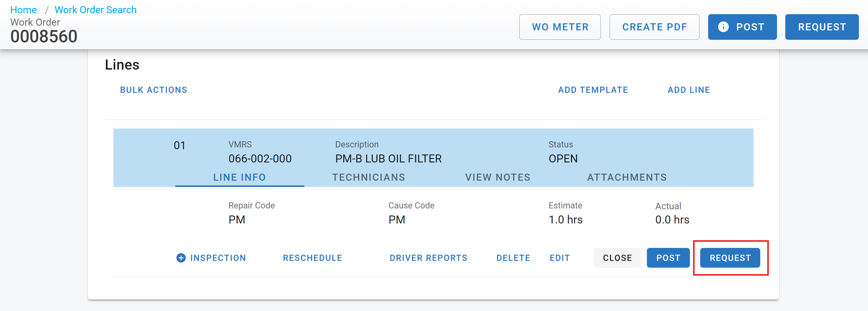Navigate to Home via breadcrumb

pos(24,9)
